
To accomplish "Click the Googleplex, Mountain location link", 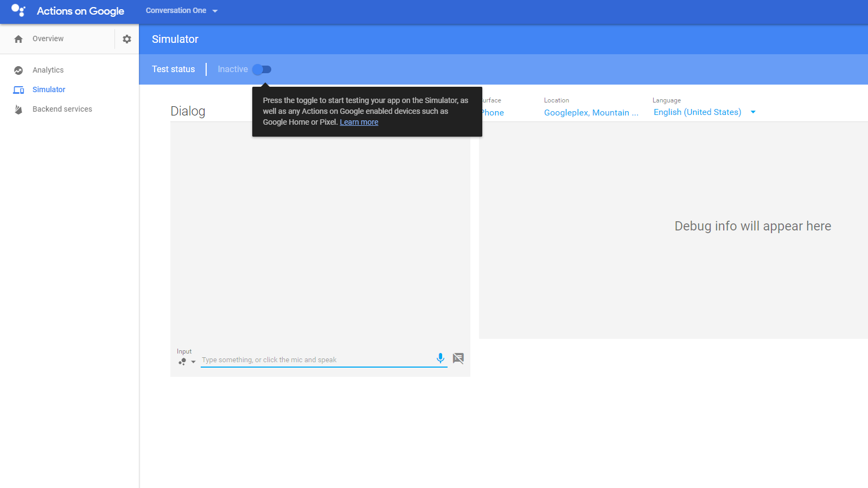I will click(591, 113).
